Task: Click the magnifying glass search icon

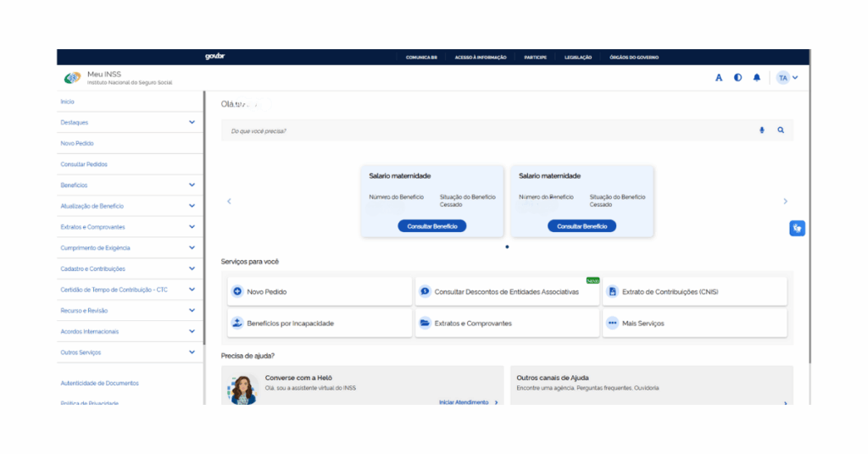Action: [x=781, y=130]
